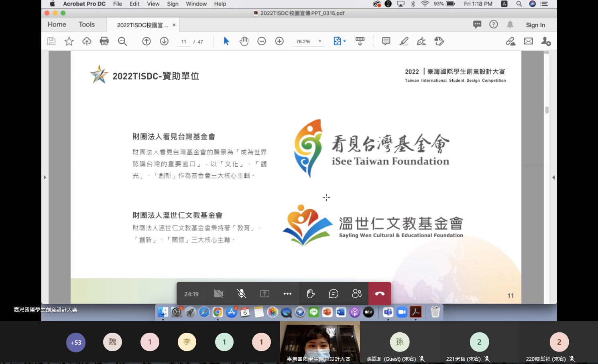Open zoom percentage dropdown
Screen dimensions: 598x364
coord(320,41)
